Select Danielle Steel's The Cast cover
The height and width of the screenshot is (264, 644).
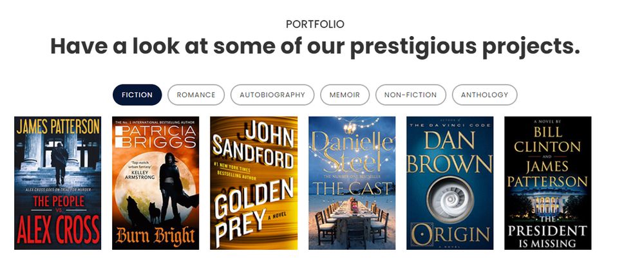[352, 183]
